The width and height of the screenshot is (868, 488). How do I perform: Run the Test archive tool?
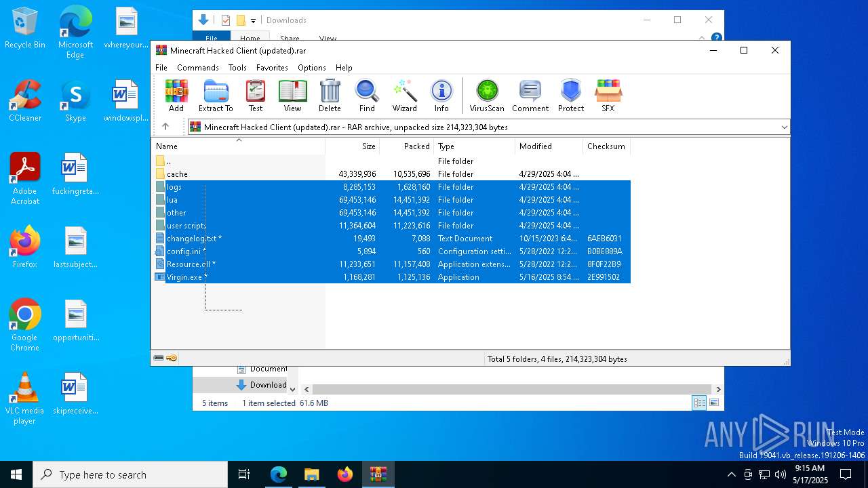pos(256,96)
